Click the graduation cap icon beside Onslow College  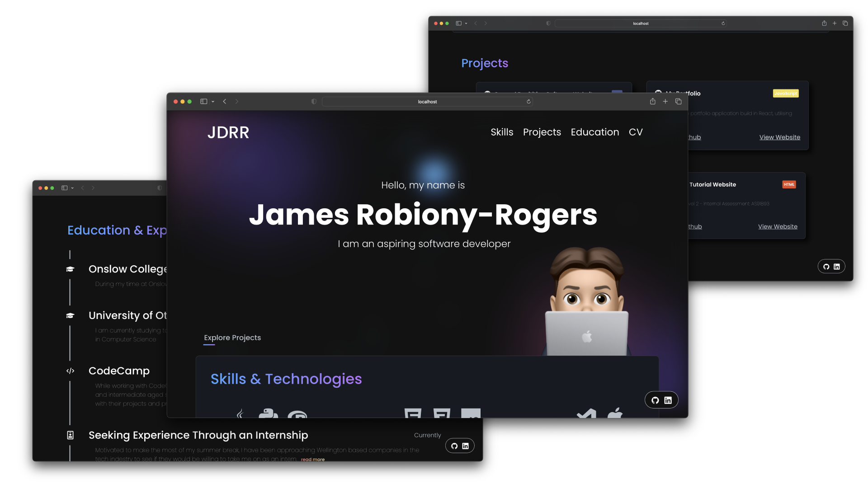coord(70,269)
